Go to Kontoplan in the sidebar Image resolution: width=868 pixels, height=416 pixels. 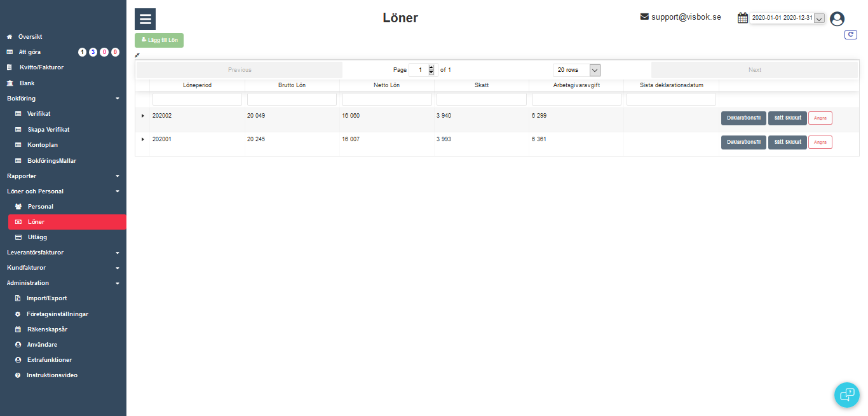click(x=43, y=145)
